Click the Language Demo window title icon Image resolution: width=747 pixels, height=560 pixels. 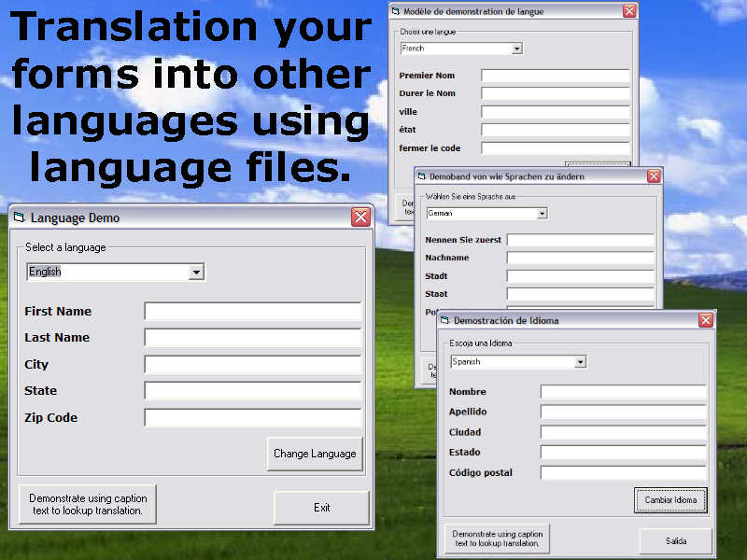click(19, 217)
